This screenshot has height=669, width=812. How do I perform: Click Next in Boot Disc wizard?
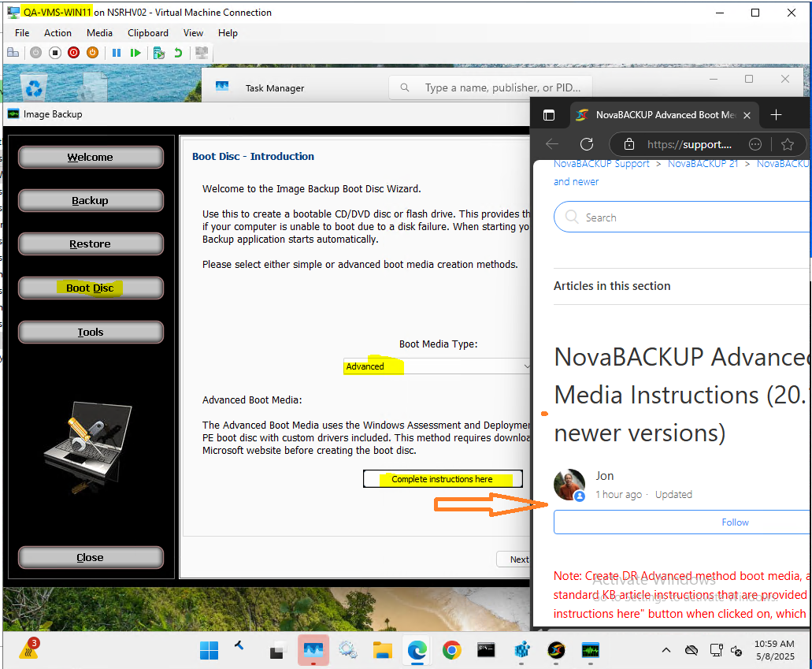tap(514, 559)
